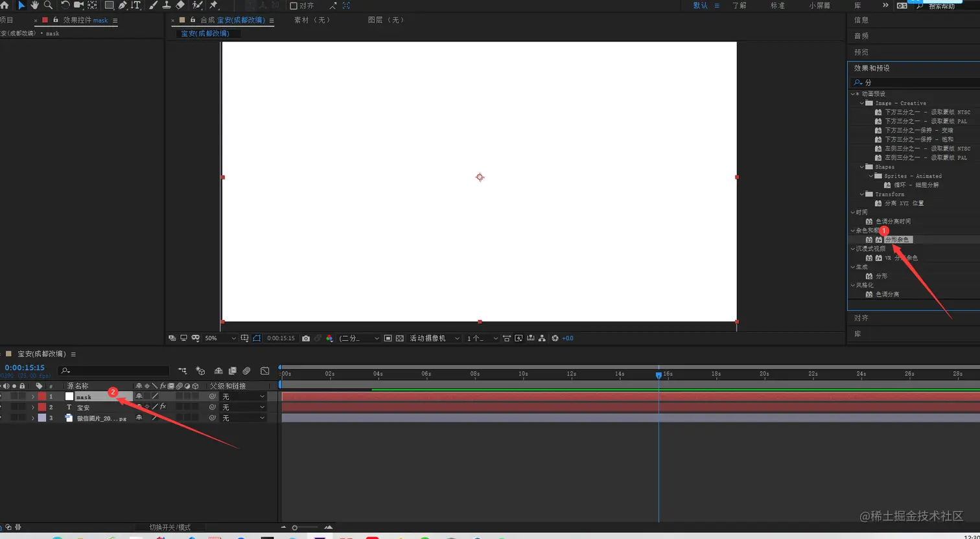Open the (二分 resolution dropdown
Image resolution: width=980 pixels, height=539 pixels.
pyautogui.click(x=359, y=338)
